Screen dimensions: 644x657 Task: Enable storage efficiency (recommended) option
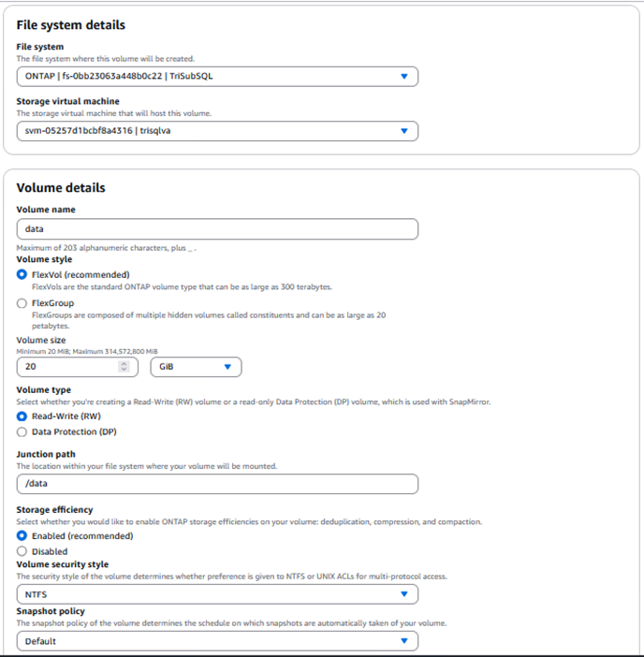[x=22, y=536]
